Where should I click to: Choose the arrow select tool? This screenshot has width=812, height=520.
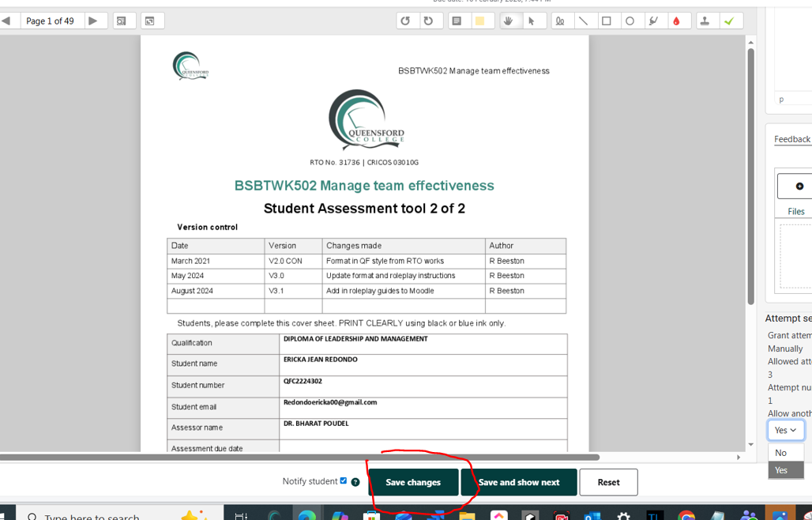click(532, 21)
